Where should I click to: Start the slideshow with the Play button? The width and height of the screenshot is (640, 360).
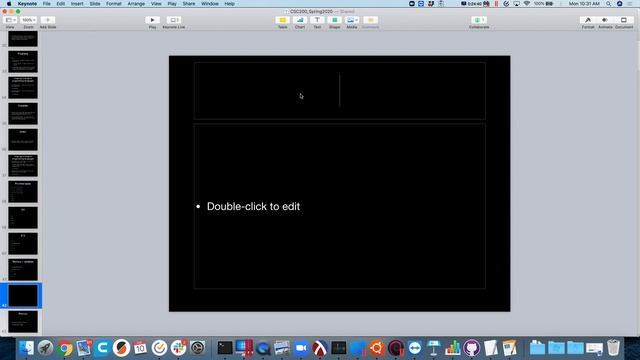point(152,20)
